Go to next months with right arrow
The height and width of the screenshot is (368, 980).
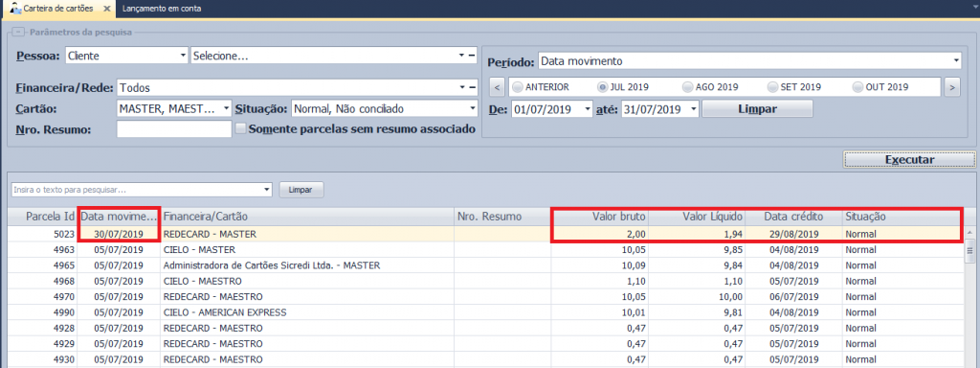click(x=951, y=87)
